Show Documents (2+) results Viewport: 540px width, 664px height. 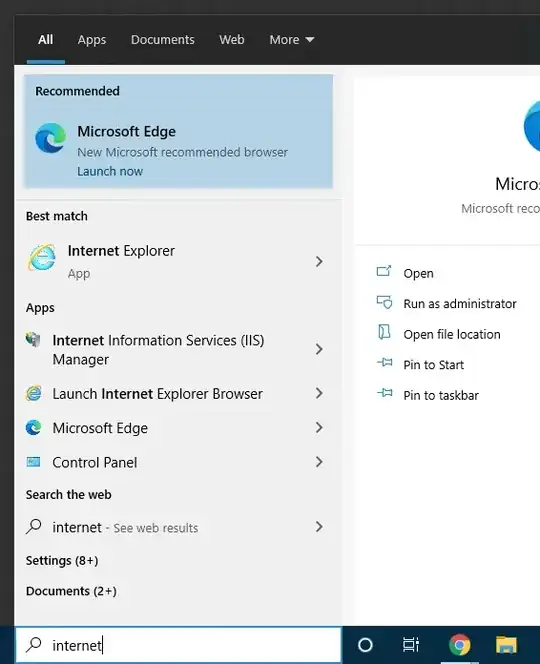[71, 591]
